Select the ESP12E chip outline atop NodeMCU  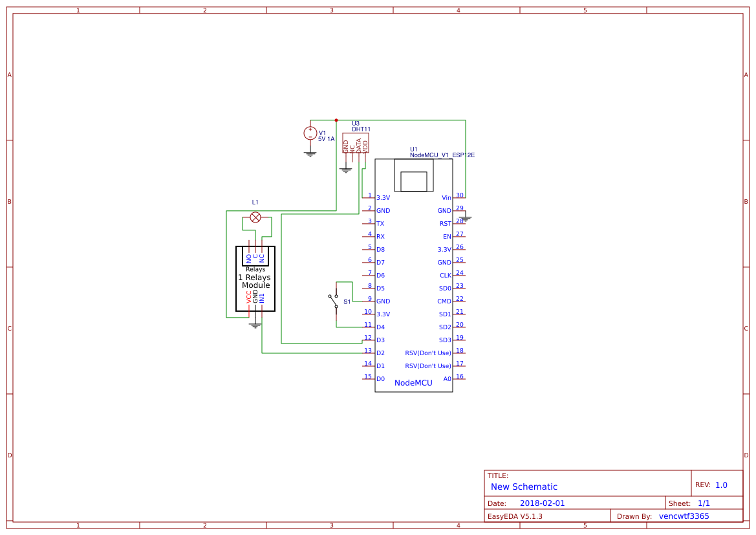click(414, 175)
